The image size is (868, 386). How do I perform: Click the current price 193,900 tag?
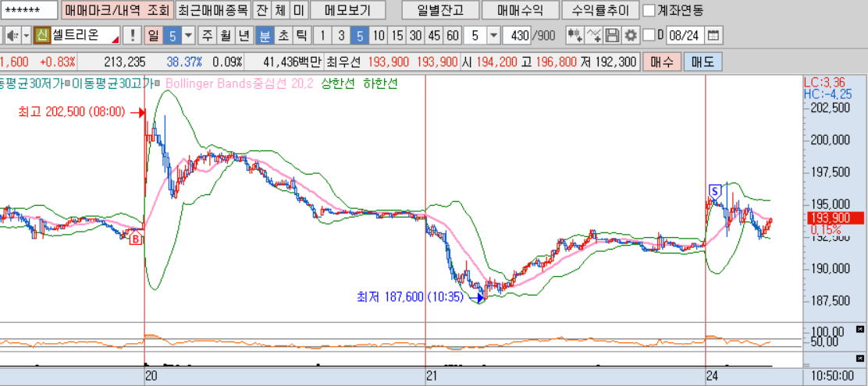click(837, 218)
